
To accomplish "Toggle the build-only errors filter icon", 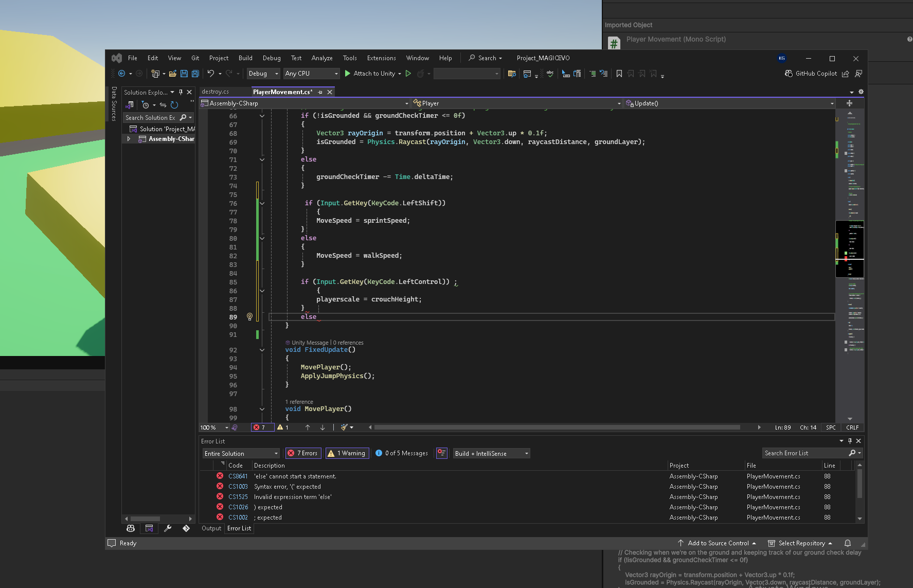I will (441, 453).
